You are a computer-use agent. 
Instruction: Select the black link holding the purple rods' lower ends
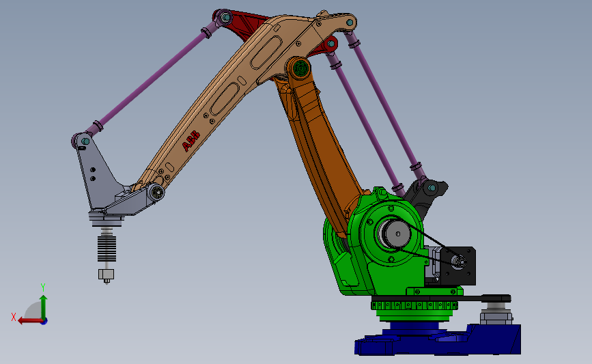point(426,198)
